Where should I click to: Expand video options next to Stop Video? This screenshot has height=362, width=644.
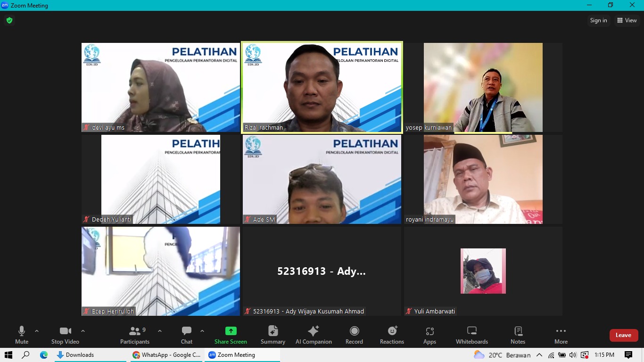83,330
